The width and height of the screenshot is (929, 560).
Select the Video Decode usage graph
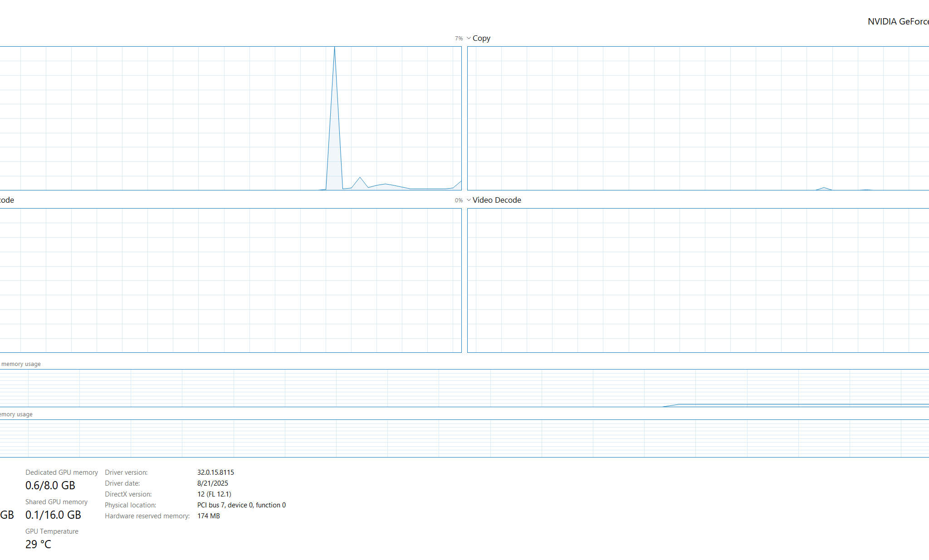pyautogui.click(x=698, y=280)
